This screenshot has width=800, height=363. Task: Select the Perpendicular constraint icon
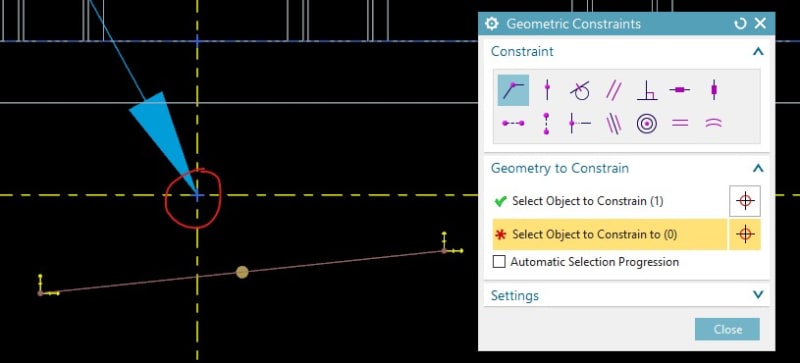[x=646, y=90]
